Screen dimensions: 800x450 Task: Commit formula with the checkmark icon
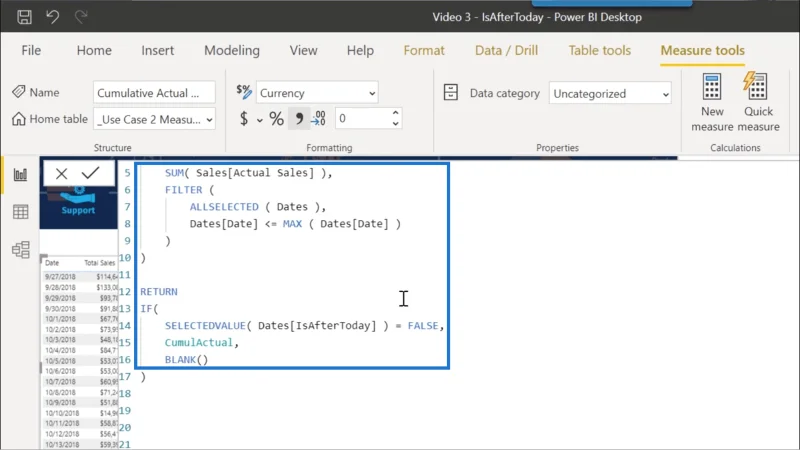(90, 173)
